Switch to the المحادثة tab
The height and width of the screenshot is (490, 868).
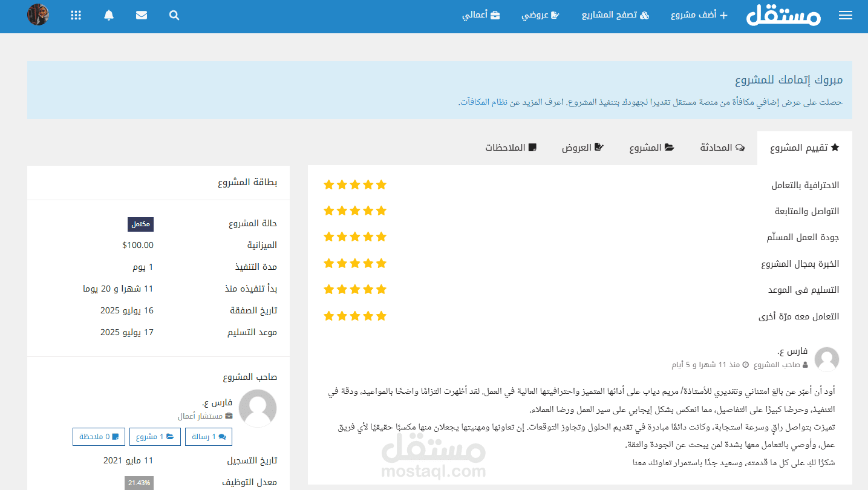coord(722,148)
